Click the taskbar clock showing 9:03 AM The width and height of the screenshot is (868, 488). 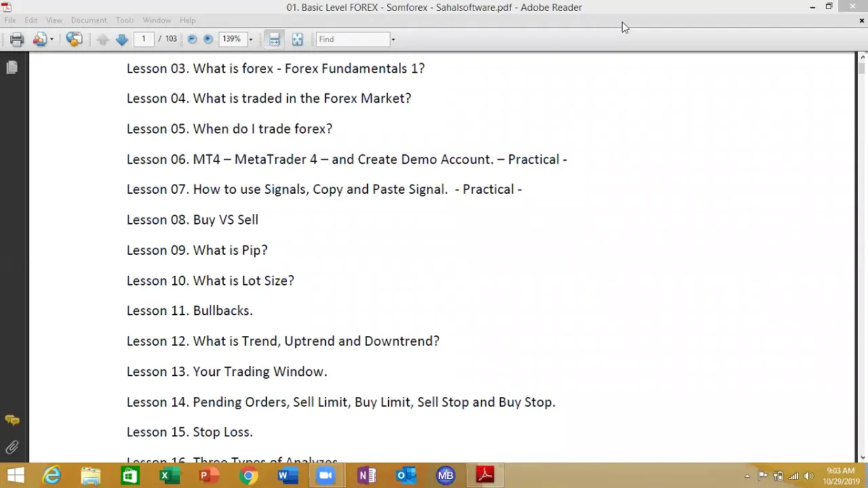(x=842, y=476)
